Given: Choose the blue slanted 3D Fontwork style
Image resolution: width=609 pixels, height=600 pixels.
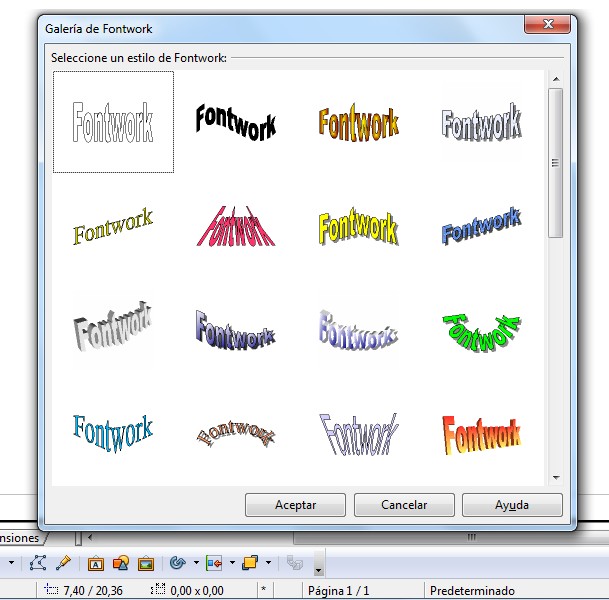Looking at the screenshot, I should [x=481, y=226].
